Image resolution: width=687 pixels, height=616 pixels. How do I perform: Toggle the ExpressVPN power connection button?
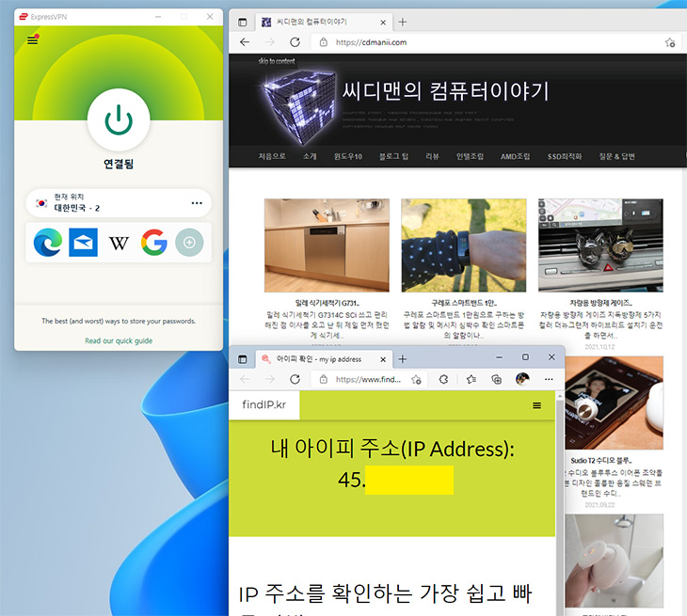click(119, 119)
